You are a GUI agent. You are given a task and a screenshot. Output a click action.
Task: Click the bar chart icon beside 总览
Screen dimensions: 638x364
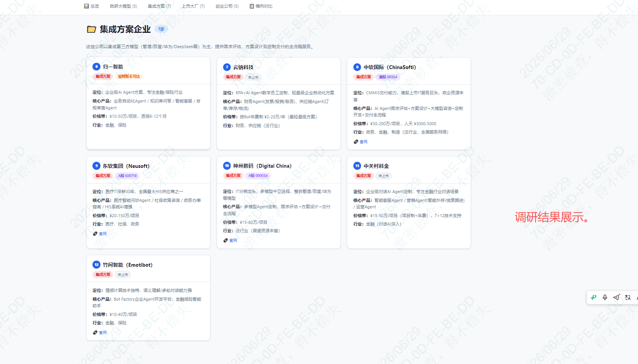[x=86, y=6]
